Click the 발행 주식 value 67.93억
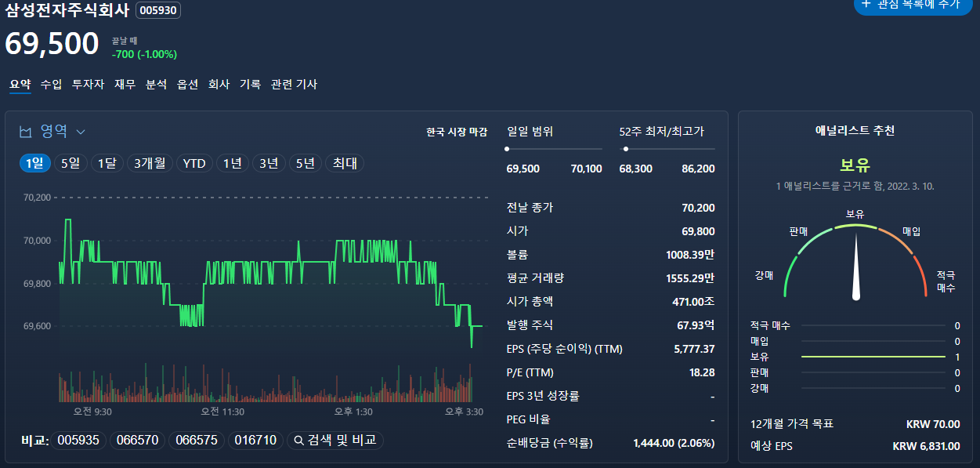The image size is (980, 468). point(696,325)
